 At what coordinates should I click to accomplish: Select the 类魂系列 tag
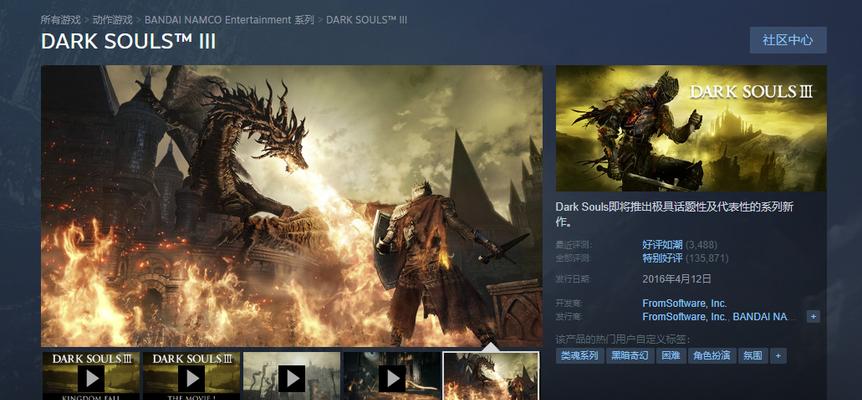point(579,355)
